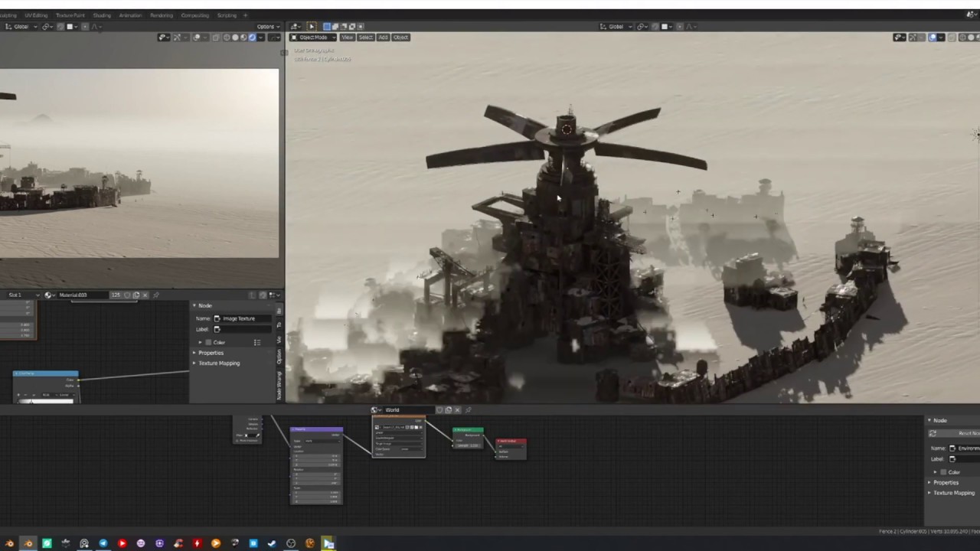This screenshot has width=980, height=551.
Task: Open the active Blender window from the taskbar
Action: tap(28, 543)
